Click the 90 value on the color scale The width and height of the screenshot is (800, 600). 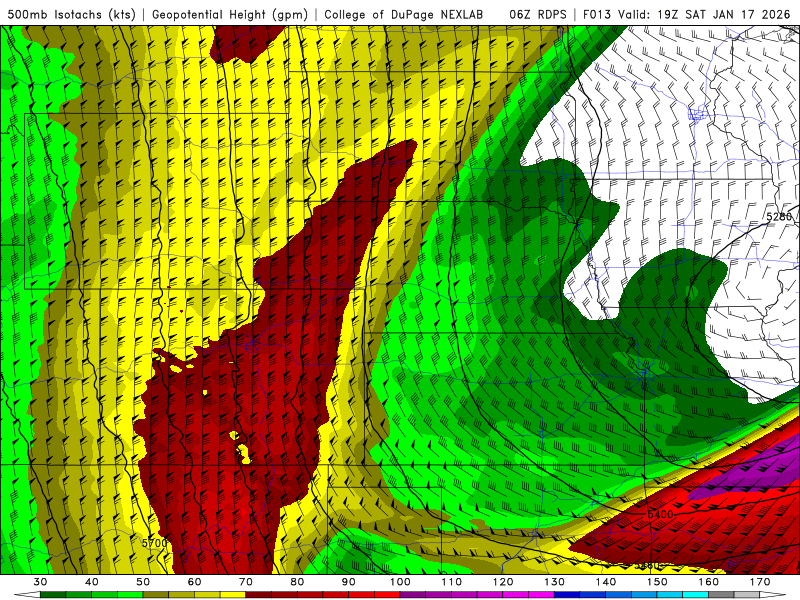(349, 582)
